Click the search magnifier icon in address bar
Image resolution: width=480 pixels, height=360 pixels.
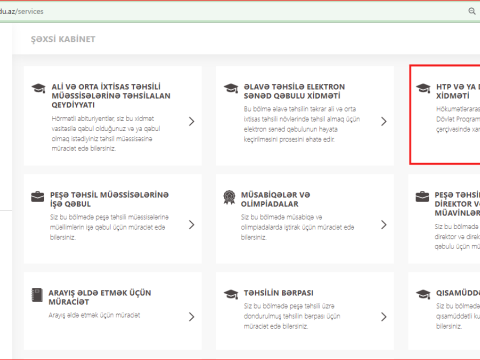[472, 11]
